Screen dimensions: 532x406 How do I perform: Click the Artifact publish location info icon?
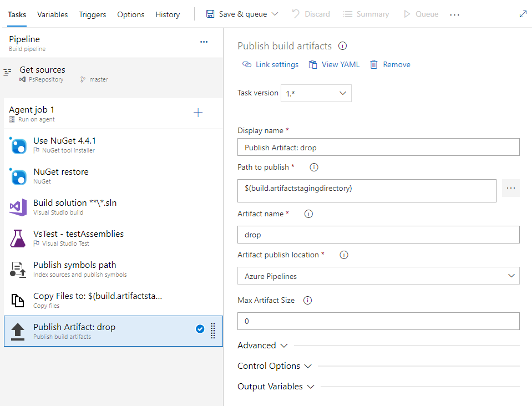click(x=343, y=255)
